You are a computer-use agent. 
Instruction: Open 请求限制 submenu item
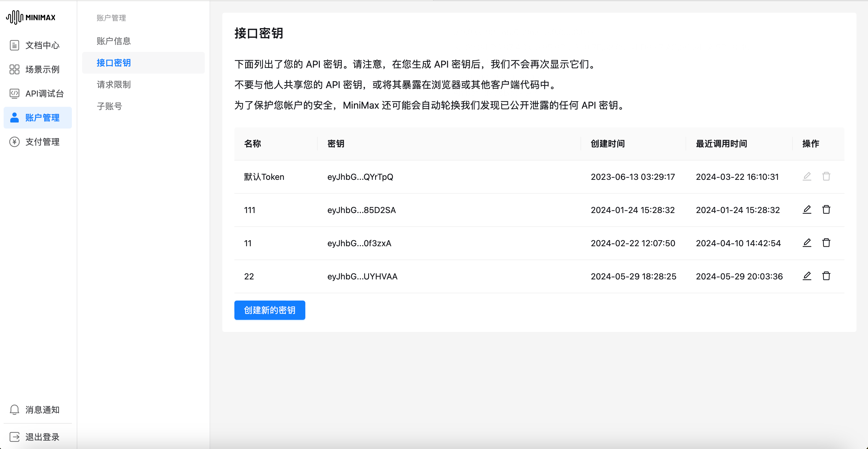coord(143,84)
